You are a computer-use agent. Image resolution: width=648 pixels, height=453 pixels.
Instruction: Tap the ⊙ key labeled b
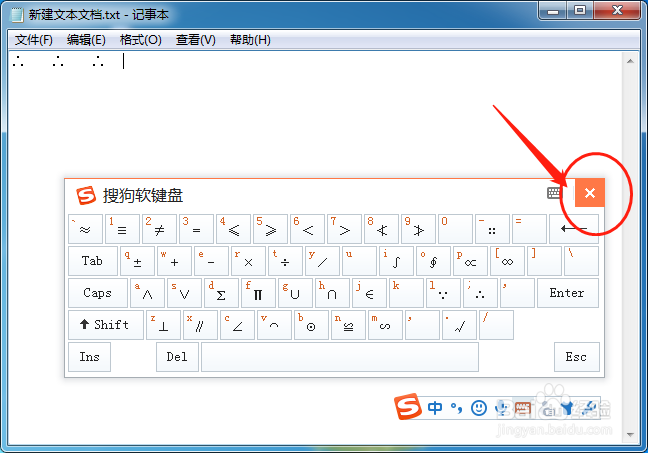coord(311,325)
